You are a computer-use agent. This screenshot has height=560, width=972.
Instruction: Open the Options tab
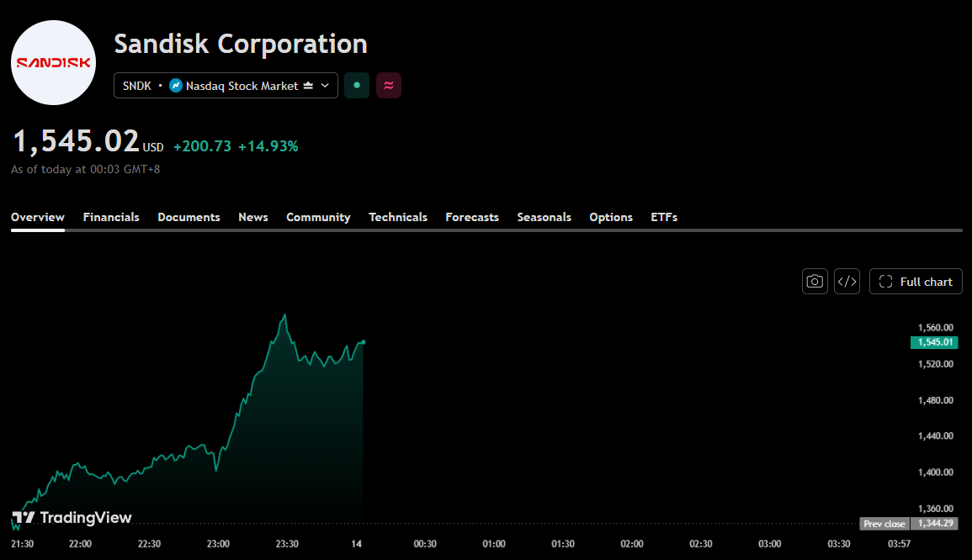611,218
